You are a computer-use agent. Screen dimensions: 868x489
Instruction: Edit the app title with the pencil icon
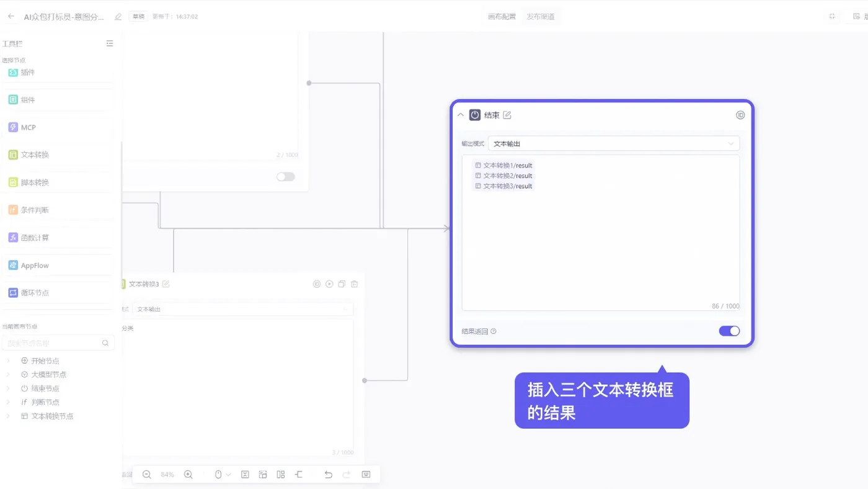118,17
